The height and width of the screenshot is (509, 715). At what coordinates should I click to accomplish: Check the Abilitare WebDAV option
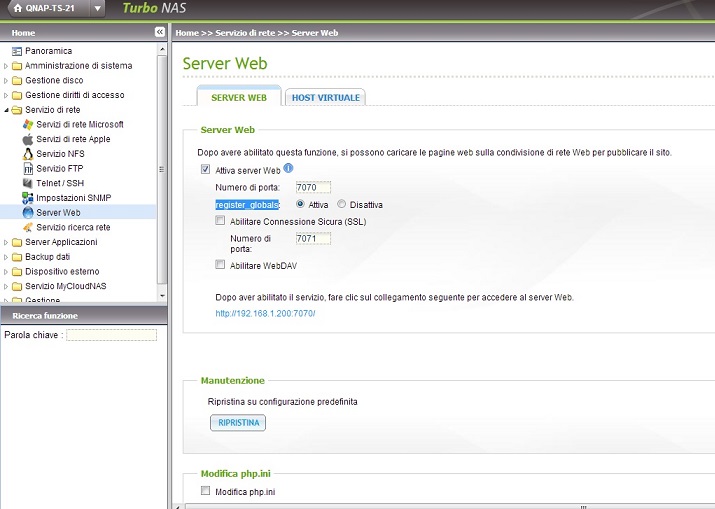click(220, 265)
